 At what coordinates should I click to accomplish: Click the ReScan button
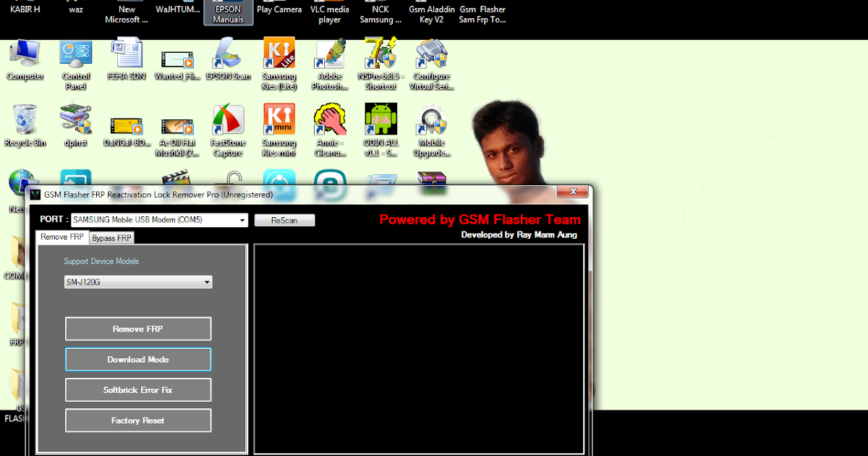(x=284, y=220)
